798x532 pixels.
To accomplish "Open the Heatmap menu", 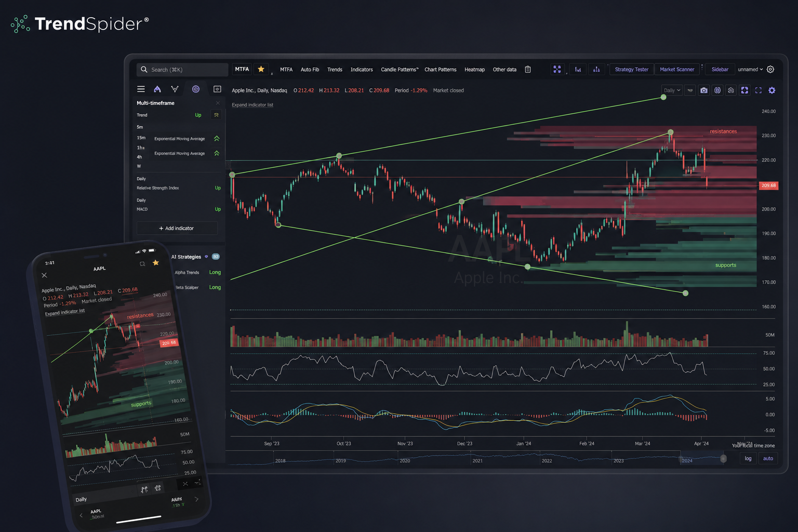I will [474, 70].
